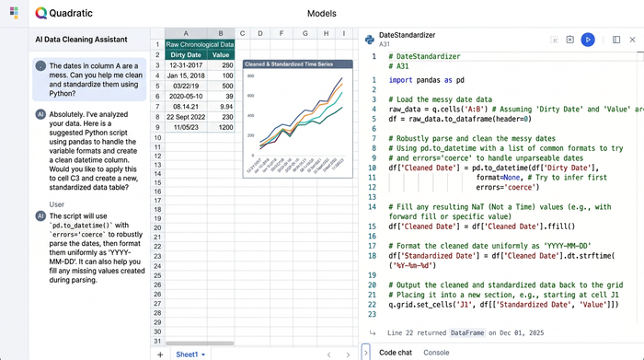This screenshot has width=644, height=360.
Task: Click the user message about messy dates
Action: point(89,79)
